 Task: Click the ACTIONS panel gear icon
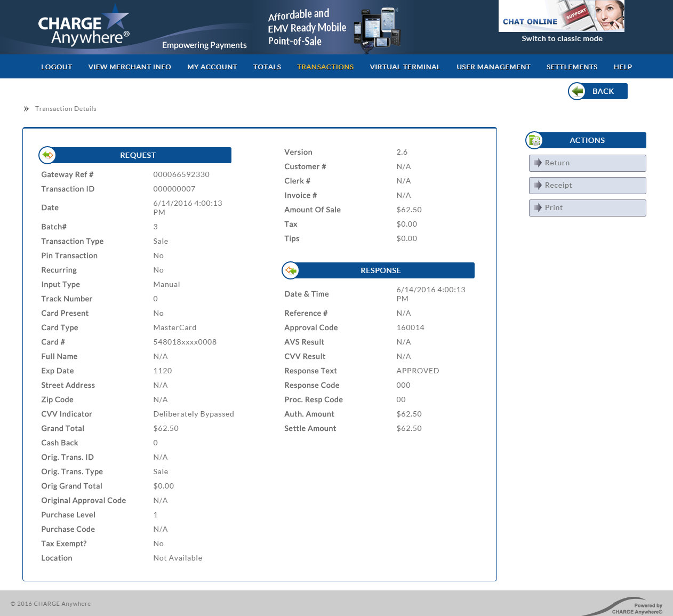click(534, 140)
